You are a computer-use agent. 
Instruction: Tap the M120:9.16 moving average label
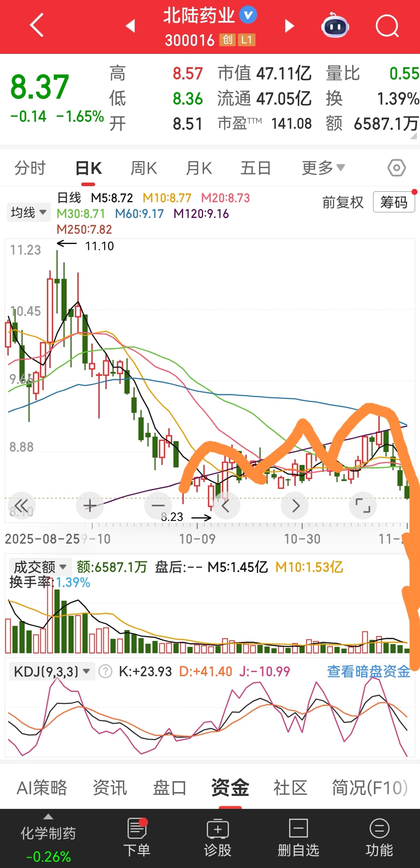pos(201,214)
